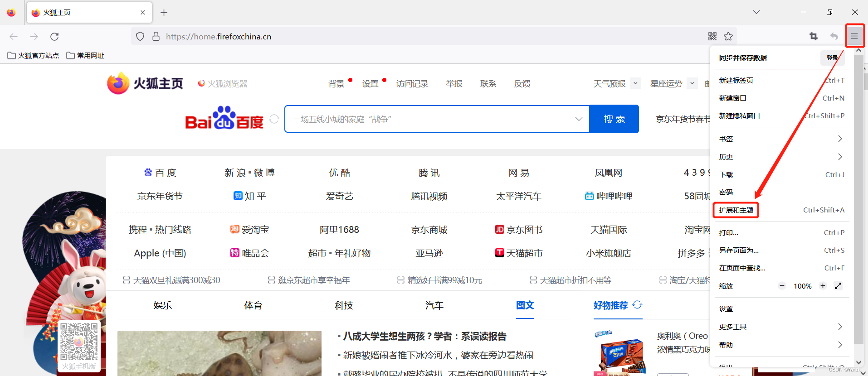The width and height of the screenshot is (868, 376).
Task: Click the 登录 sync button
Action: (832, 58)
